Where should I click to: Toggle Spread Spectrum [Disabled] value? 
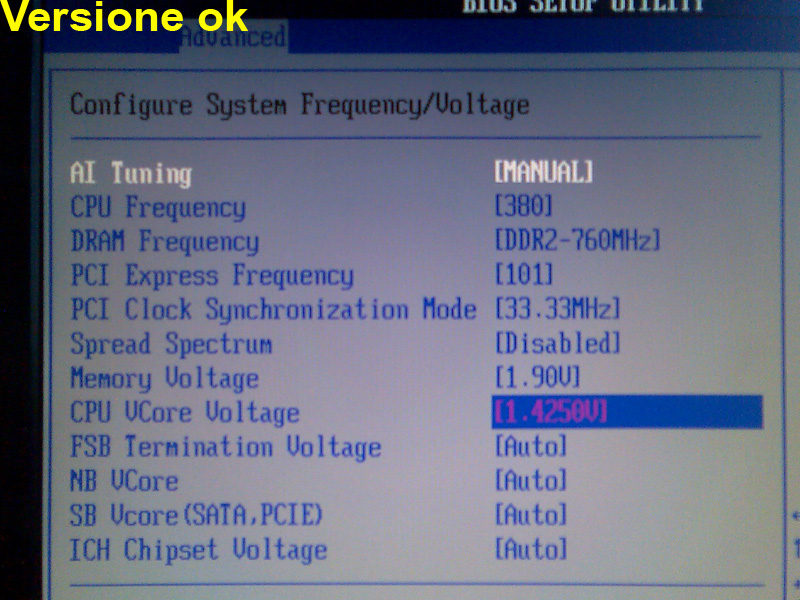(x=558, y=343)
